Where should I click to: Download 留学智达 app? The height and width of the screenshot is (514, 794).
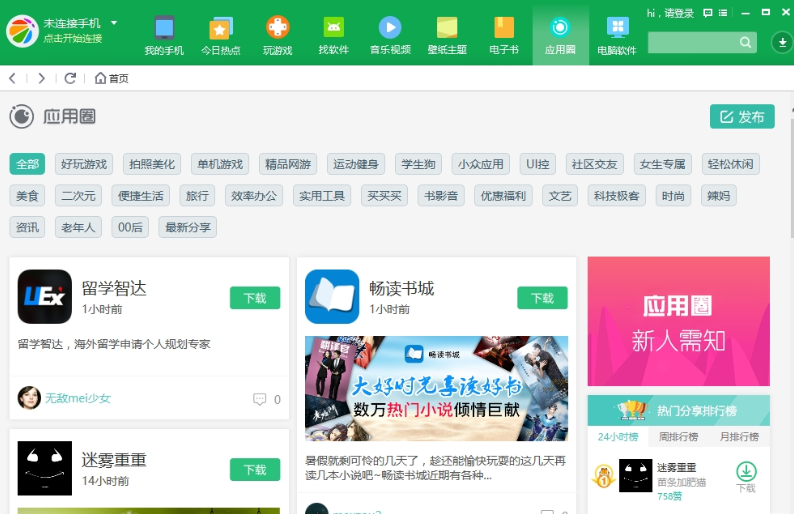click(x=255, y=298)
